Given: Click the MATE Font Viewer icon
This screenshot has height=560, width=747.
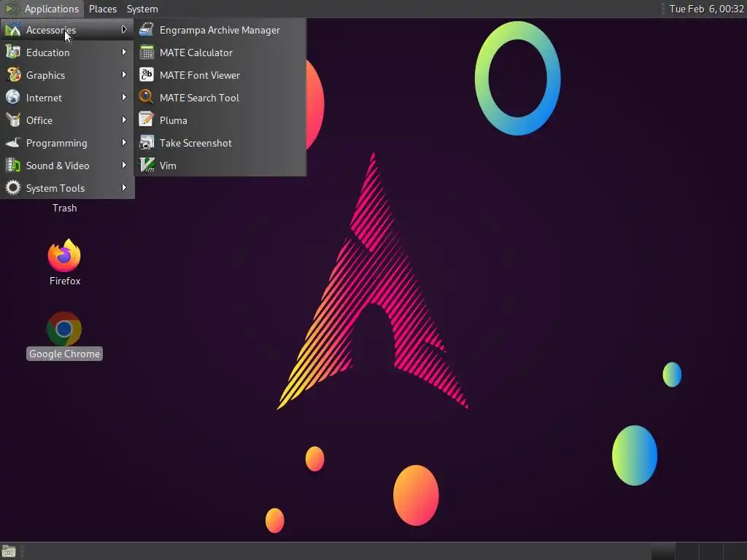Looking at the screenshot, I should (x=146, y=75).
